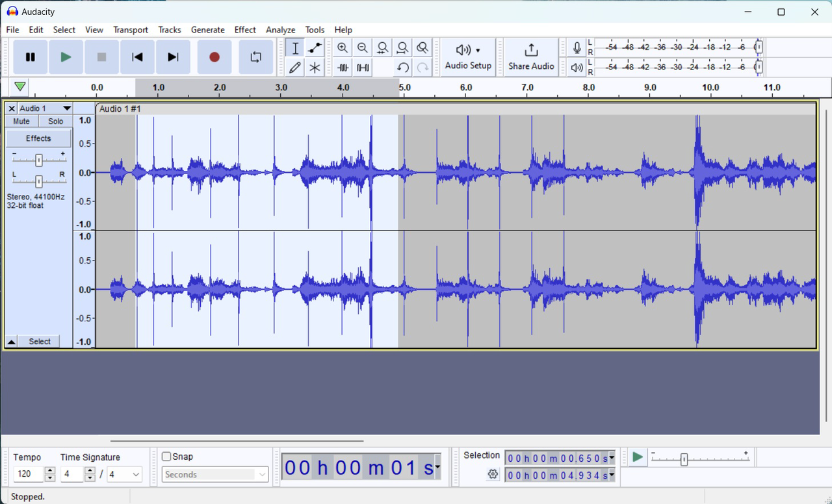Viewport: 832px width, 504px height.
Task: Mute the Audio 1 track
Action: 21,121
